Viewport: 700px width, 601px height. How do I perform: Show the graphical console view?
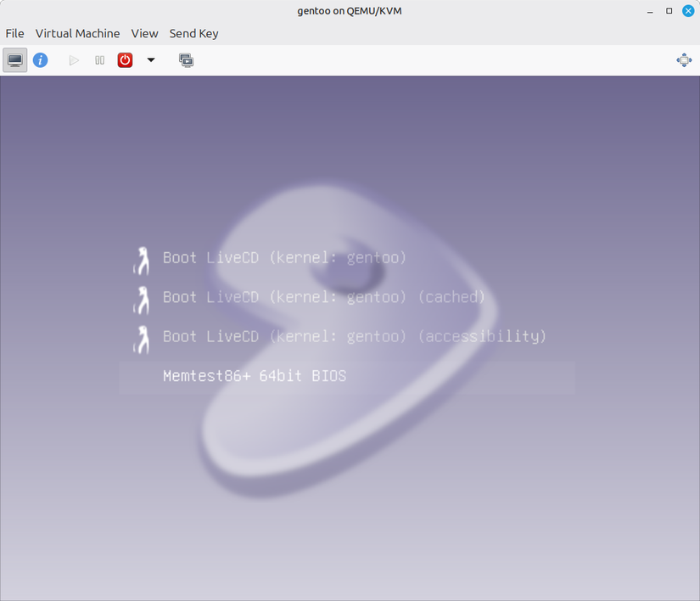[x=15, y=60]
